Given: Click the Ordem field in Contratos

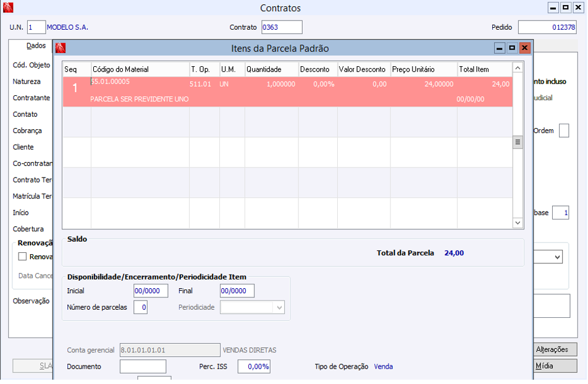Looking at the screenshot, I should coord(564,130).
